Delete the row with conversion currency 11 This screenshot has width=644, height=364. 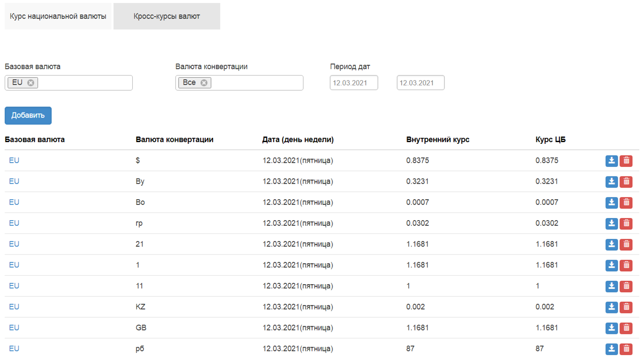coord(626,286)
